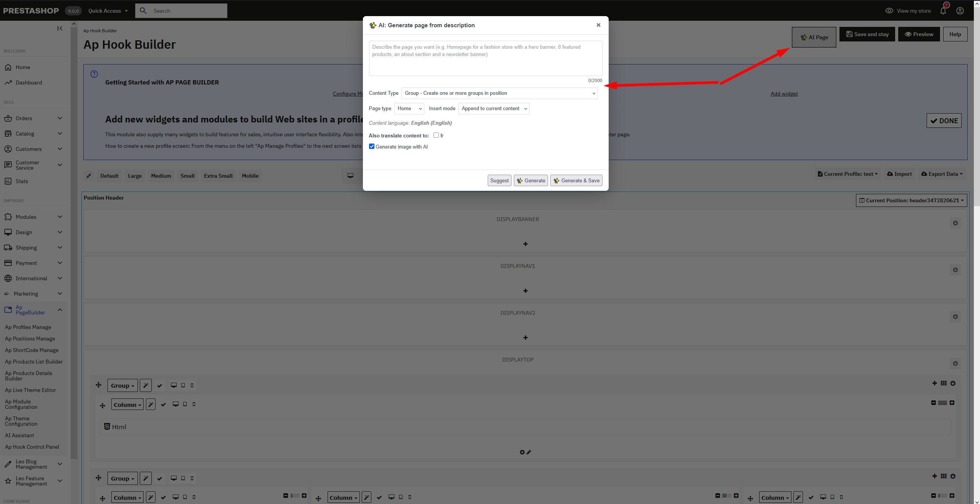Image resolution: width=980 pixels, height=504 pixels.
Task: Select the Mobile viewport option
Action: pyautogui.click(x=250, y=176)
